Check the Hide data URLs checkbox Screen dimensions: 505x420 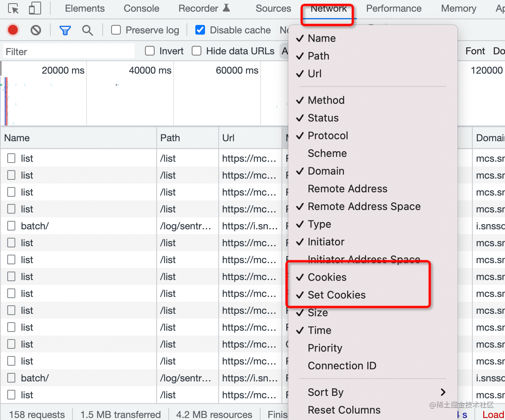(x=197, y=51)
